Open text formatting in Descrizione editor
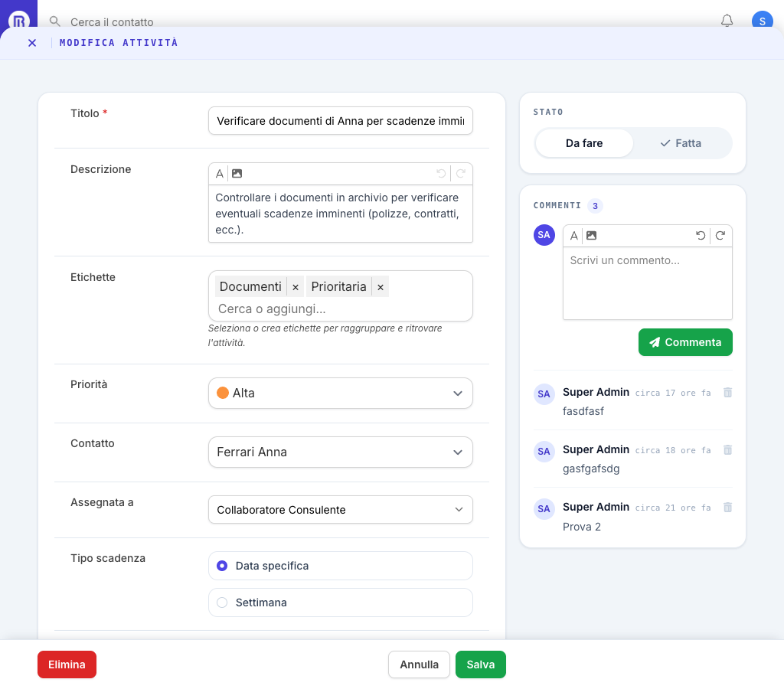Image resolution: width=784 pixels, height=689 pixels. point(219,174)
